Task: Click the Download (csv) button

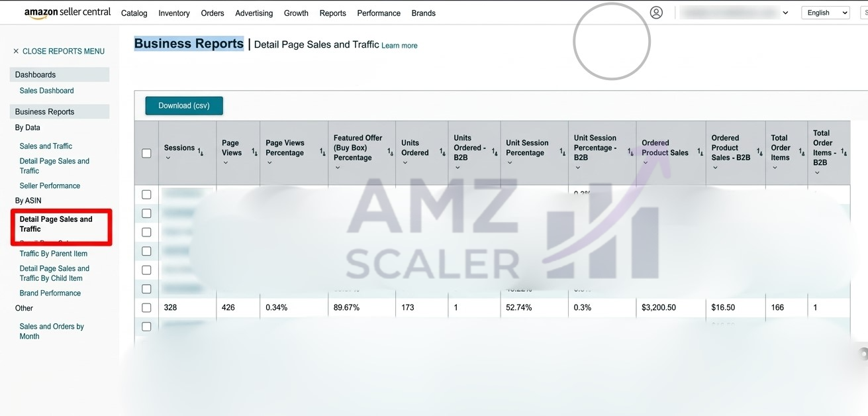Action: click(x=184, y=105)
